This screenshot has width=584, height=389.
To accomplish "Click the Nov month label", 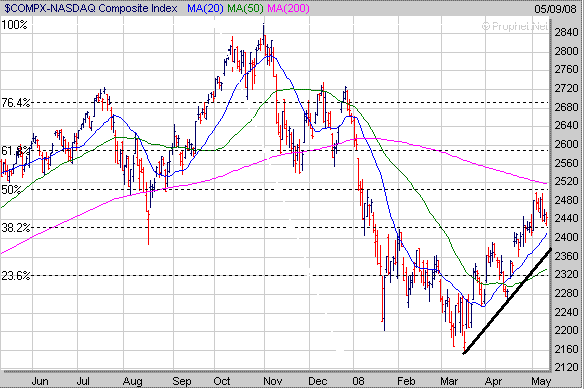I will click(x=272, y=382).
